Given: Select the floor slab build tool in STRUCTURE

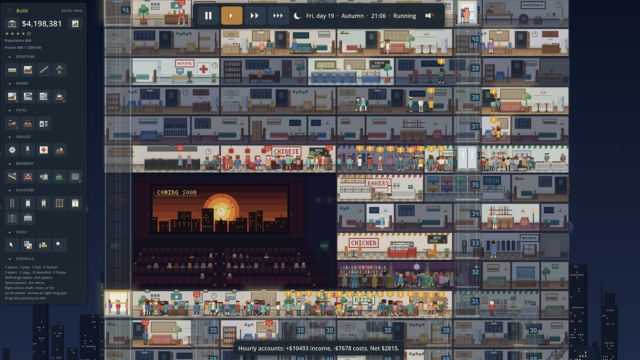Looking at the screenshot, I should (x=12, y=70).
